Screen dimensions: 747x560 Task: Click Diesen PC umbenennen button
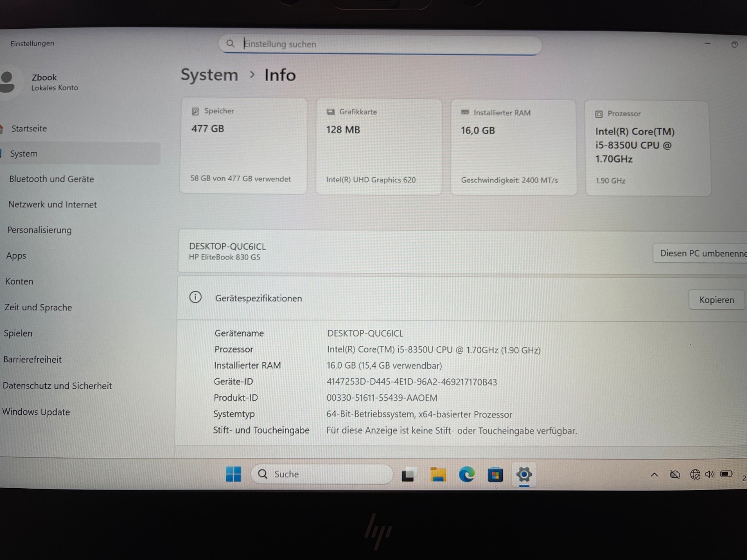(700, 253)
